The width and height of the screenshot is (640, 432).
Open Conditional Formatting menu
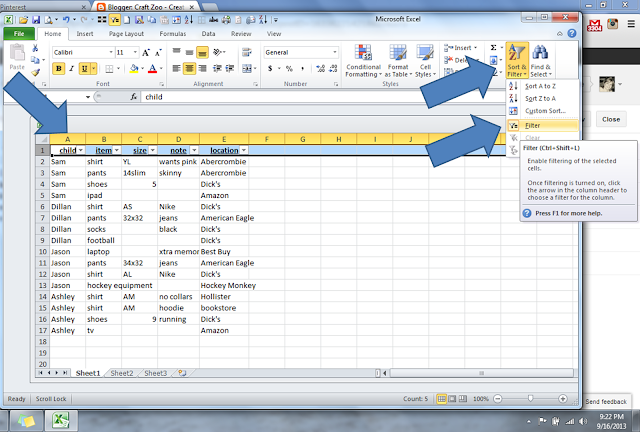363,60
